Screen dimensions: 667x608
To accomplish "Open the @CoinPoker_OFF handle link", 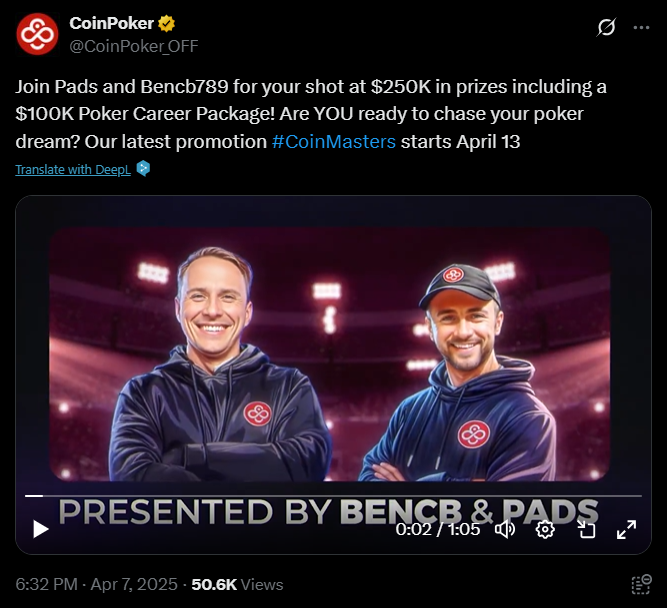I will pos(134,46).
